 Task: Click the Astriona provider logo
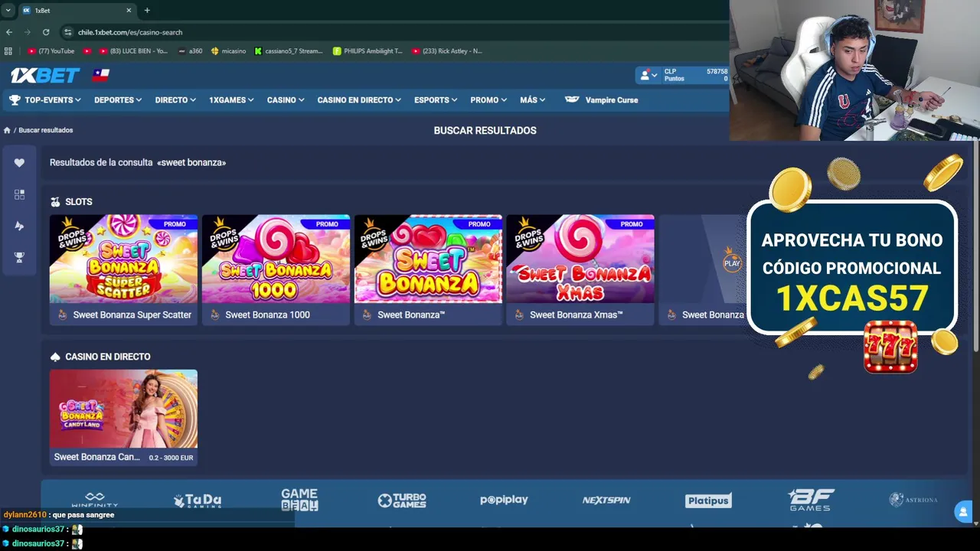913,500
